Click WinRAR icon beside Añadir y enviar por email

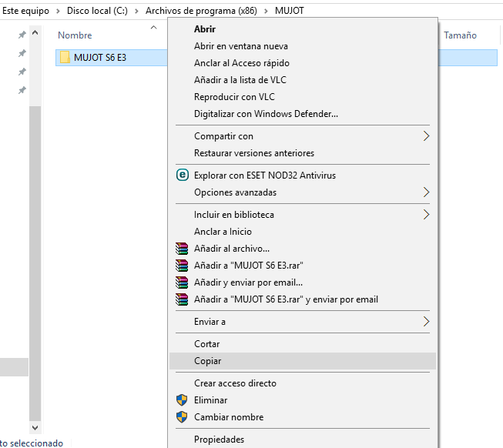tap(182, 283)
